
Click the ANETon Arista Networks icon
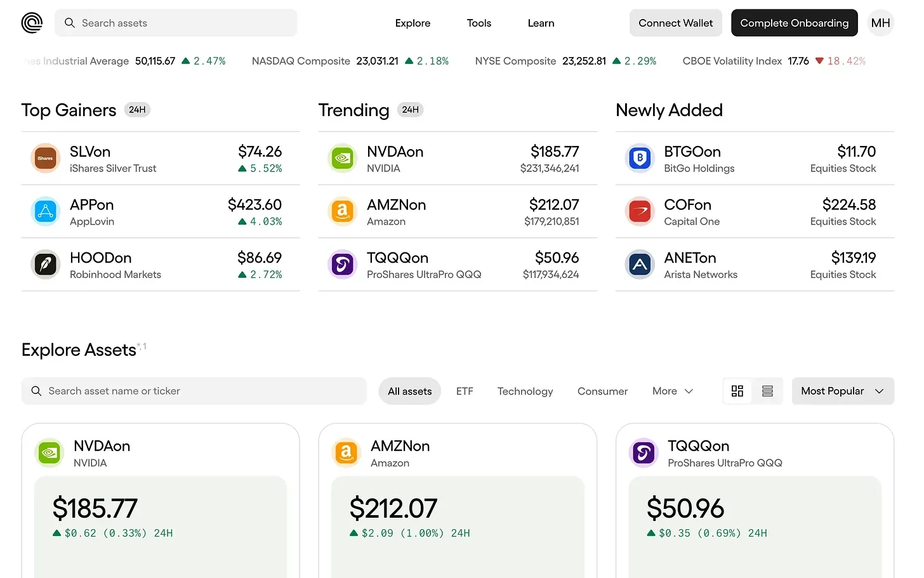pyautogui.click(x=640, y=265)
